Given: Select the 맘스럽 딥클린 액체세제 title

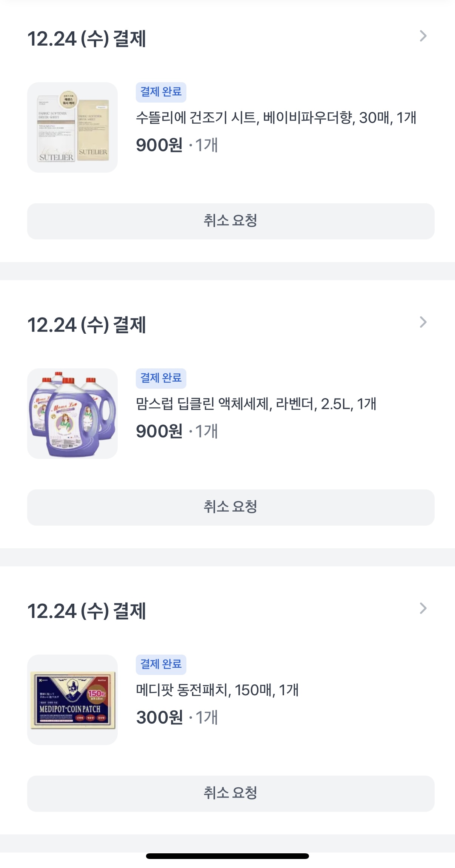Looking at the screenshot, I should pos(256,404).
